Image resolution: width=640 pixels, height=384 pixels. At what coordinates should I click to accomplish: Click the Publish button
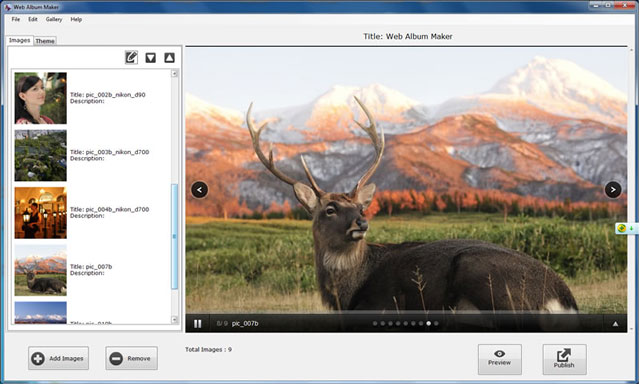(564, 359)
